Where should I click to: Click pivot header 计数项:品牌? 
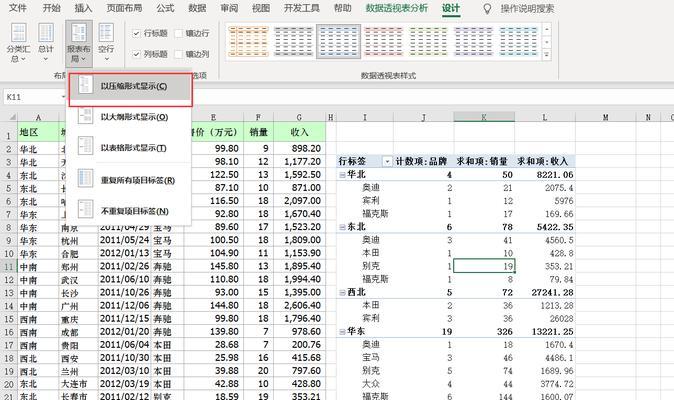pyautogui.click(x=423, y=162)
